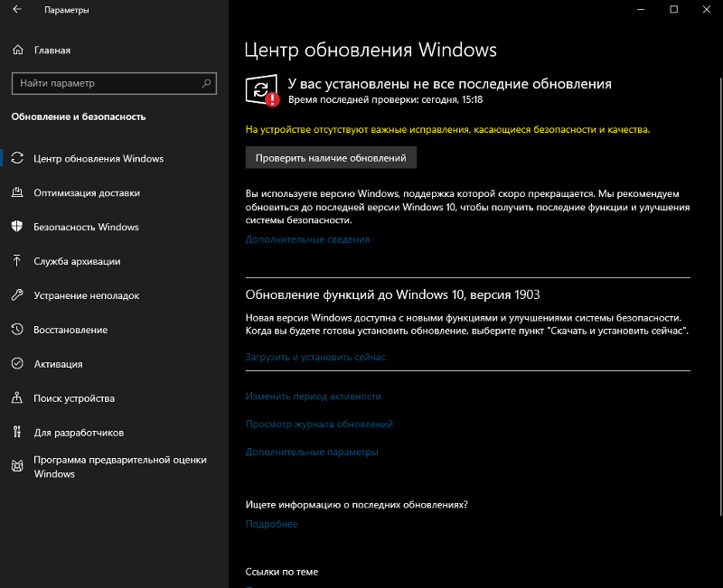Select Устранение неполадок
723x588 pixels.
click(86, 295)
